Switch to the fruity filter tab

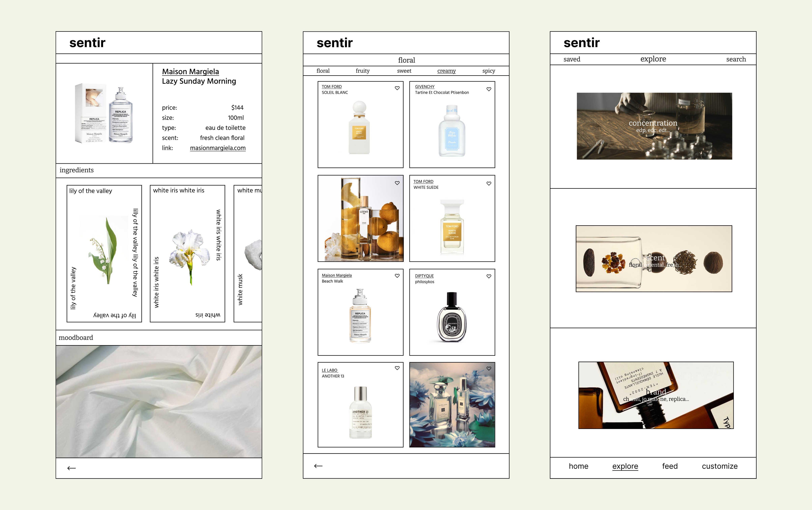point(362,71)
